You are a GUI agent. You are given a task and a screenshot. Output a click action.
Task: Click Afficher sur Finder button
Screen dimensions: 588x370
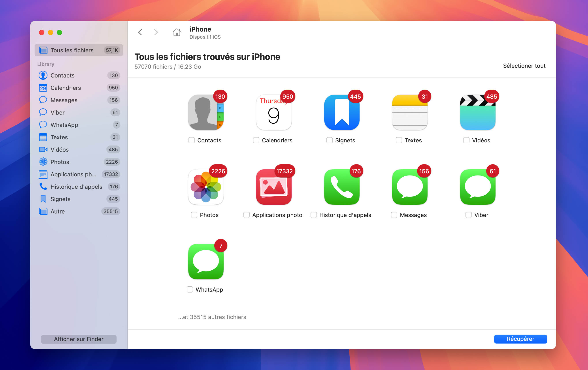click(79, 339)
